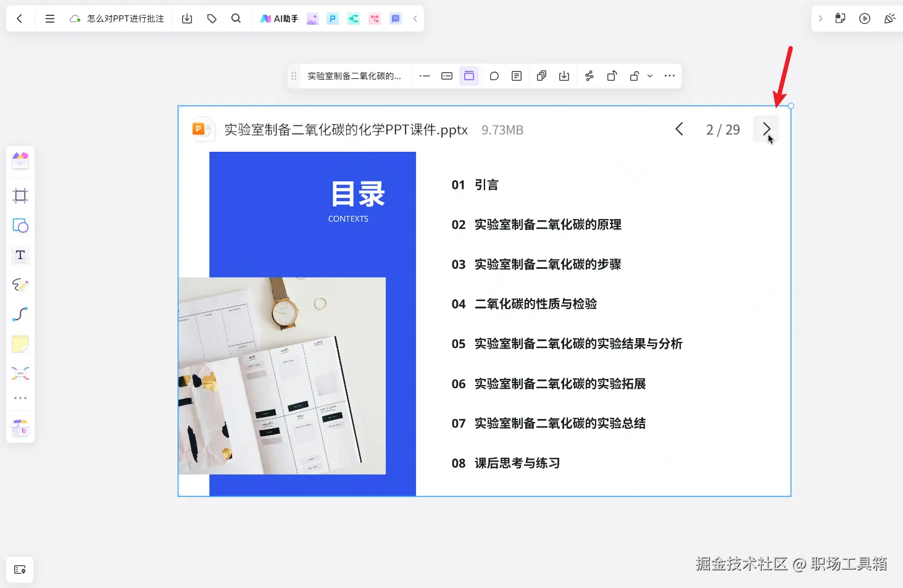Click the page indicator 2 / 29

723,130
